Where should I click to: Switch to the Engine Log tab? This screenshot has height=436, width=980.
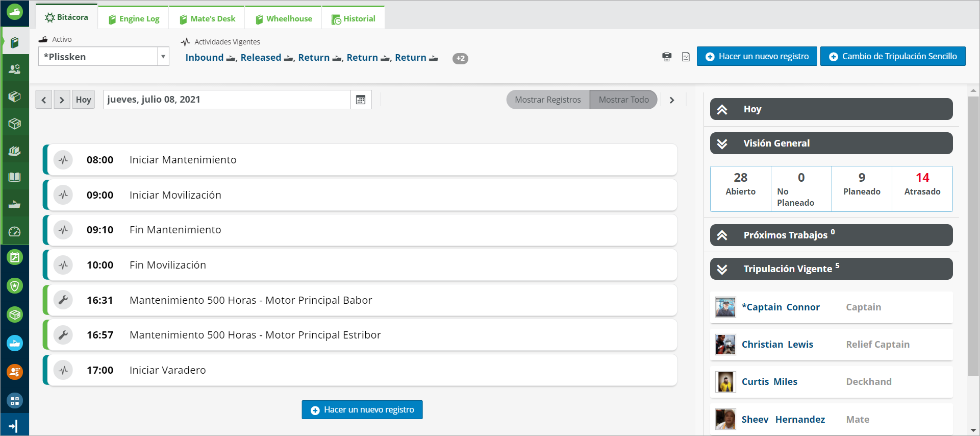pos(134,19)
